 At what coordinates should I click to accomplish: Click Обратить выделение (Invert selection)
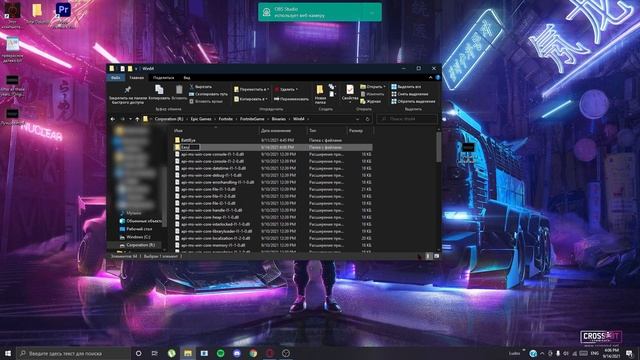(413, 101)
